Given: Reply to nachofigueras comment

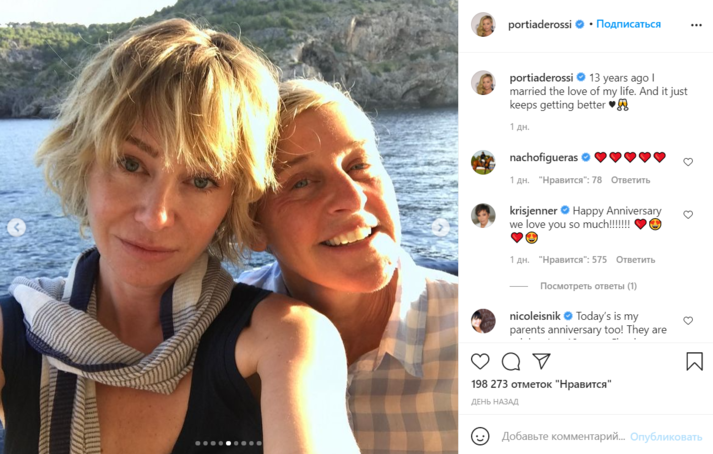Looking at the screenshot, I should [x=630, y=180].
